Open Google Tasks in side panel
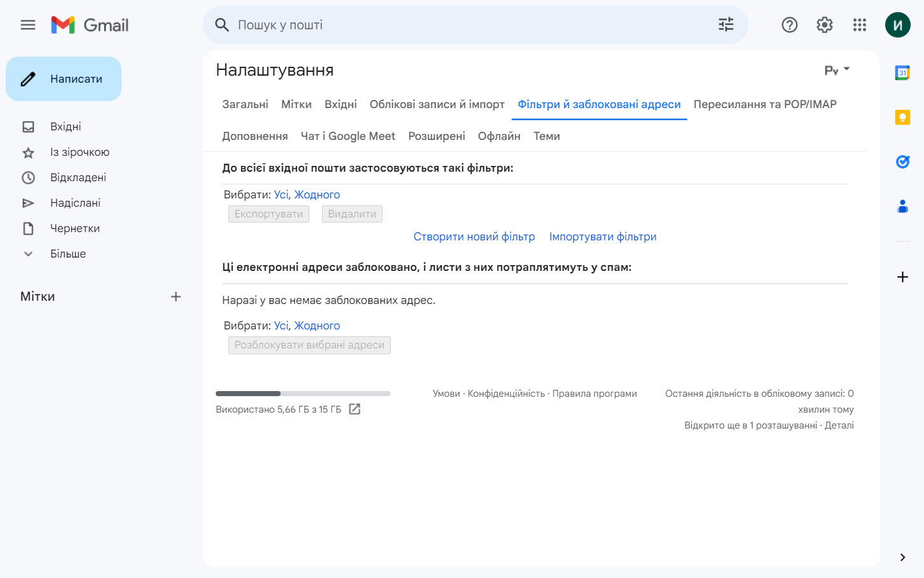Image resolution: width=924 pixels, height=578 pixels. pyautogui.click(x=902, y=162)
